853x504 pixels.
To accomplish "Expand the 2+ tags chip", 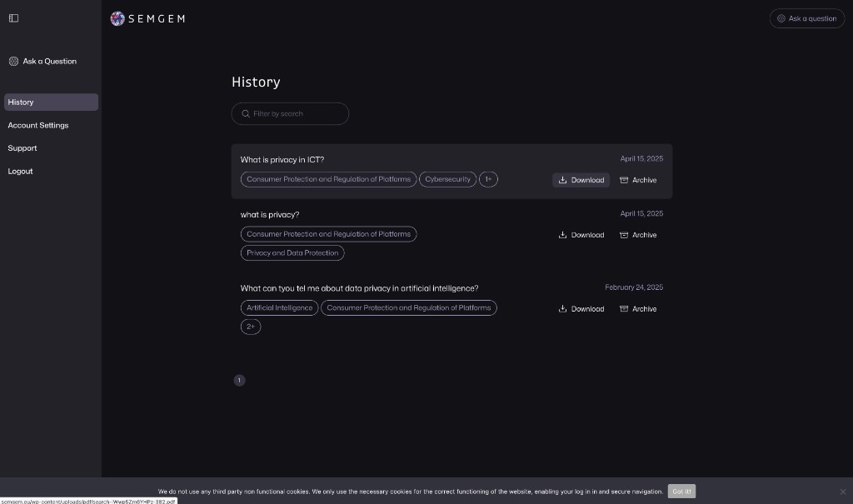I will pos(251,327).
